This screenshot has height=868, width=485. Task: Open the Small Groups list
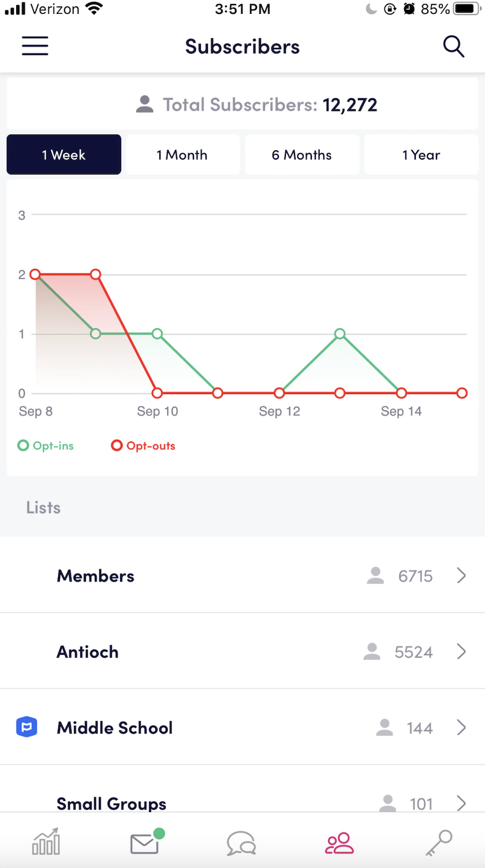click(x=111, y=803)
